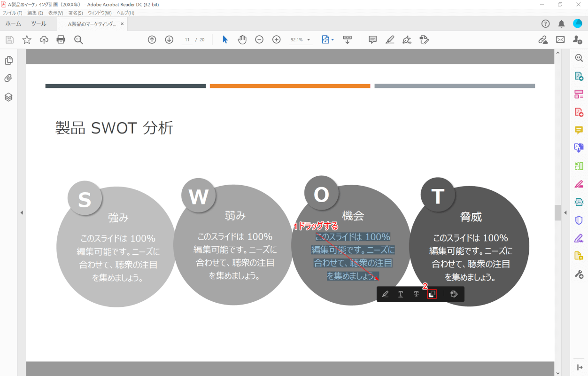Open the ファイル menu
Viewport: 588px width, 376px height.
coord(12,13)
